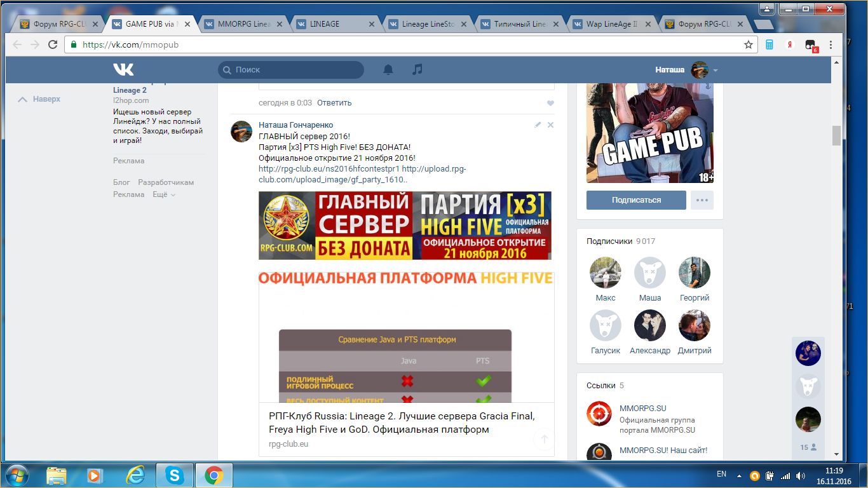Open the MMORPG.SU! Наш сайт! link
Image resolution: width=868 pixels, height=488 pixels.
tap(663, 451)
